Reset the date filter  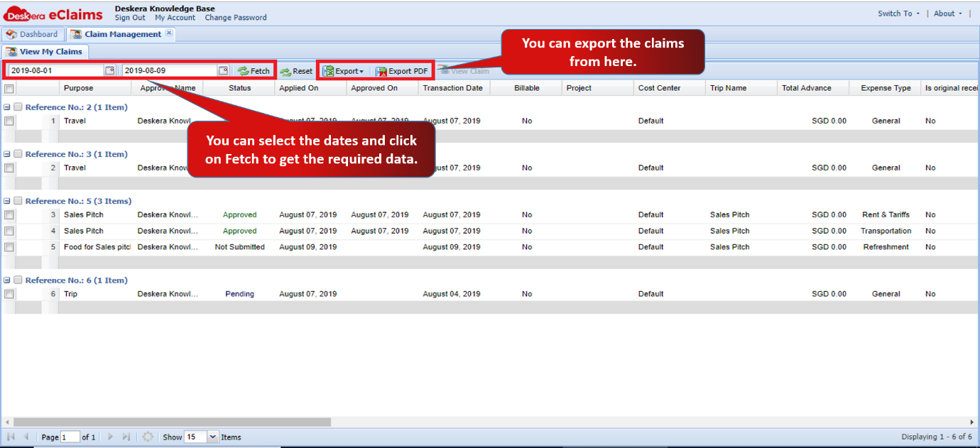296,71
